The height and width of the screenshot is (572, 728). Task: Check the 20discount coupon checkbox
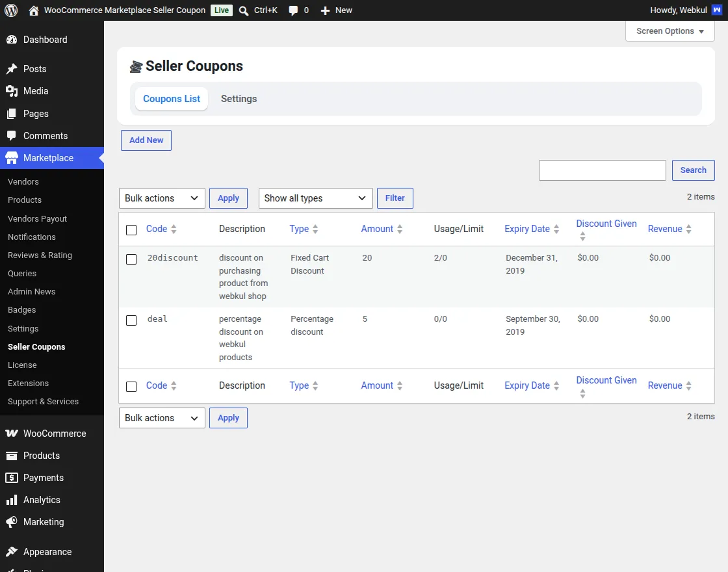pyautogui.click(x=131, y=259)
